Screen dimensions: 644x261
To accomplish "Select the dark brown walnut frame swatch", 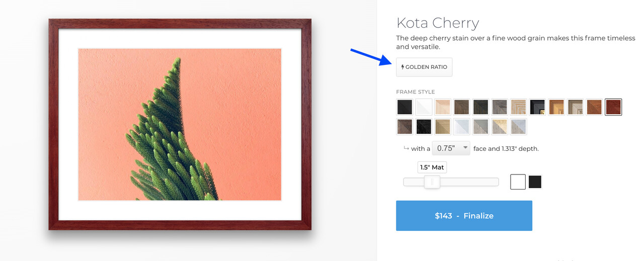I will [462, 107].
